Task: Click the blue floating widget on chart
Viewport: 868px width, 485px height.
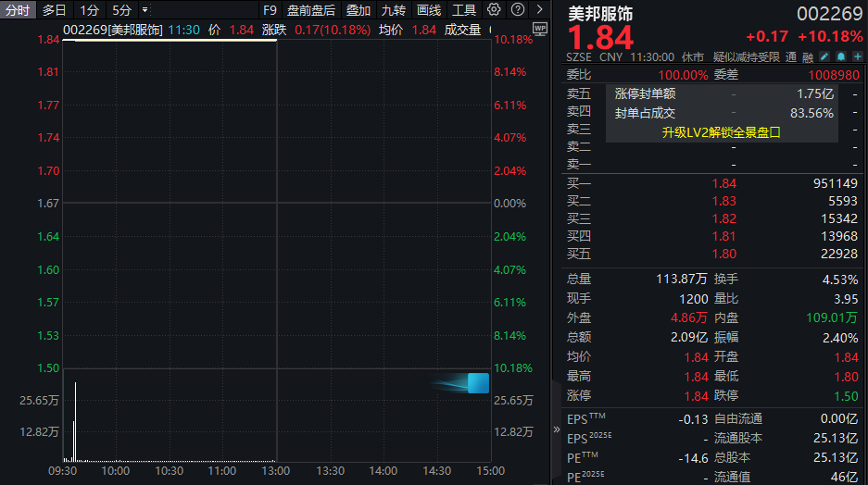Action: 477,383
